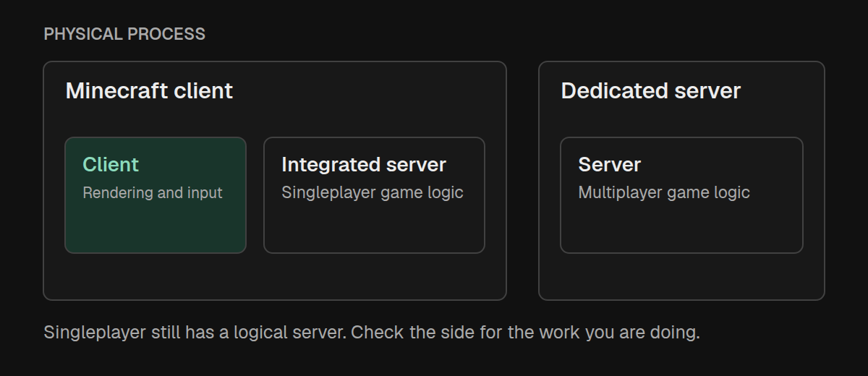Image resolution: width=868 pixels, height=376 pixels.
Task: Choose the Server multiplayer card
Action: point(681,195)
